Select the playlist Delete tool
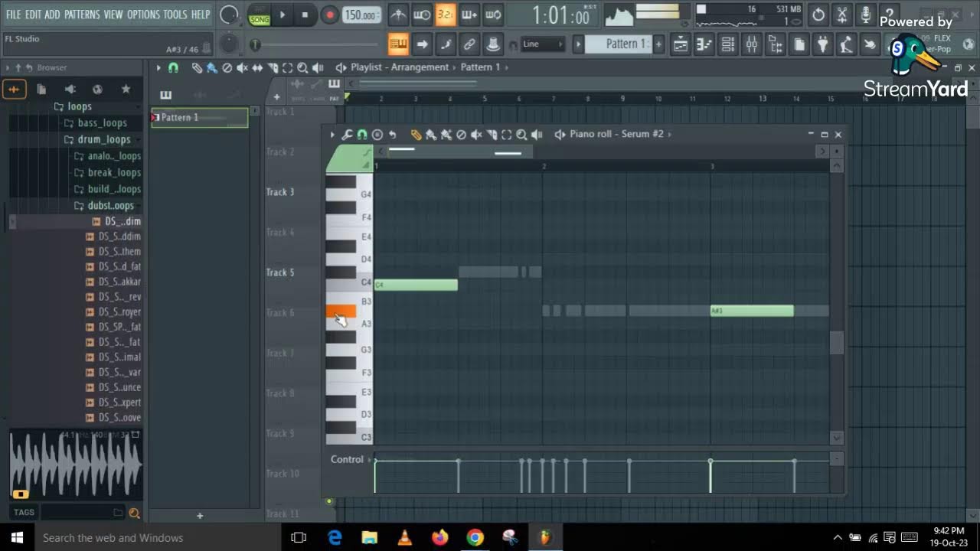980x551 pixels. (x=227, y=68)
